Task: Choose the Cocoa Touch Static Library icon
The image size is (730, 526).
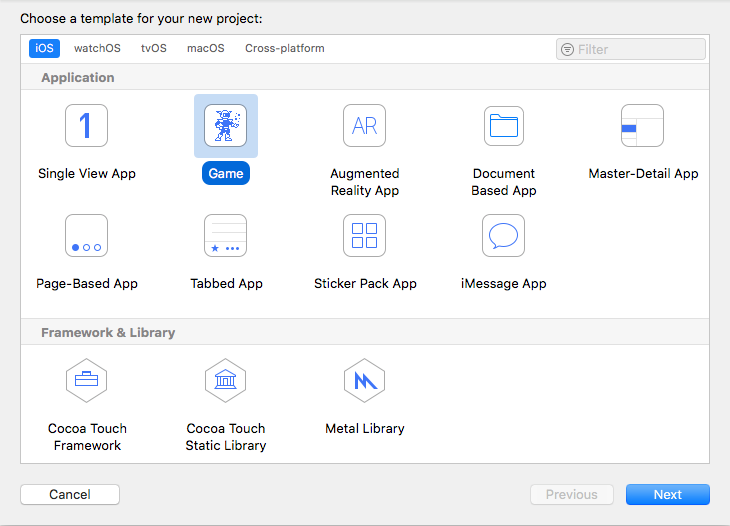Action: (x=226, y=380)
